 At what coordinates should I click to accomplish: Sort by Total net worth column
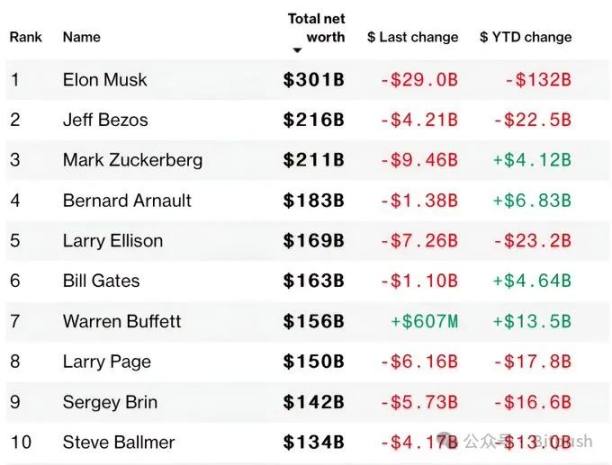(x=316, y=28)
